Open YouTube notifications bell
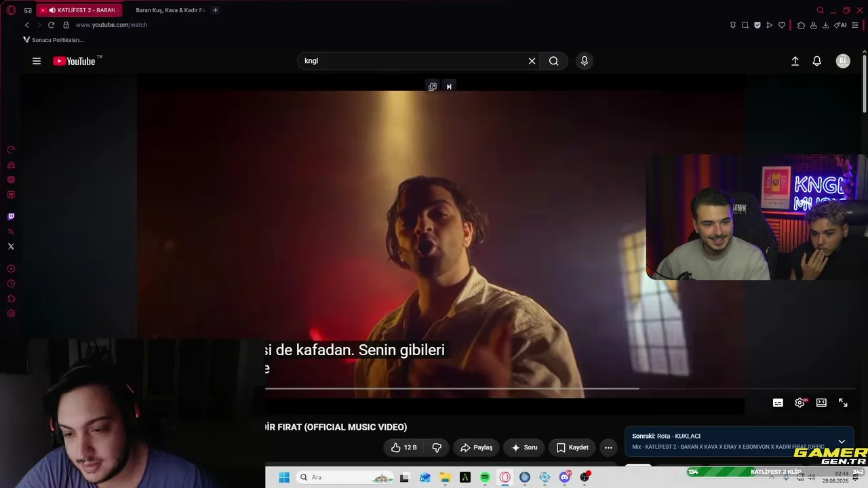 [x=817, y=61]
